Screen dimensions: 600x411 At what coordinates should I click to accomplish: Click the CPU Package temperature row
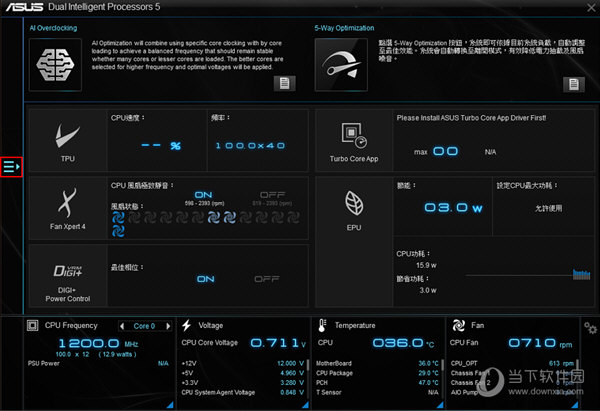point(377,373)
